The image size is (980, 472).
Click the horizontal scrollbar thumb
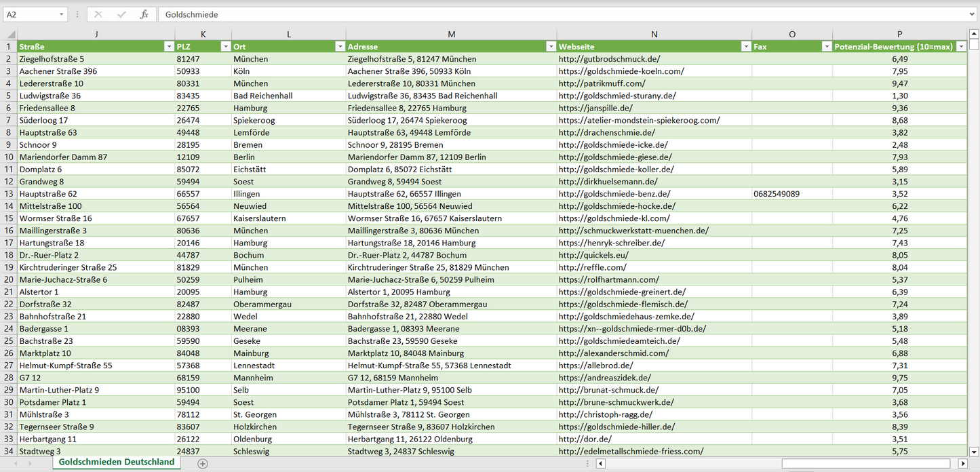(867, 464)
